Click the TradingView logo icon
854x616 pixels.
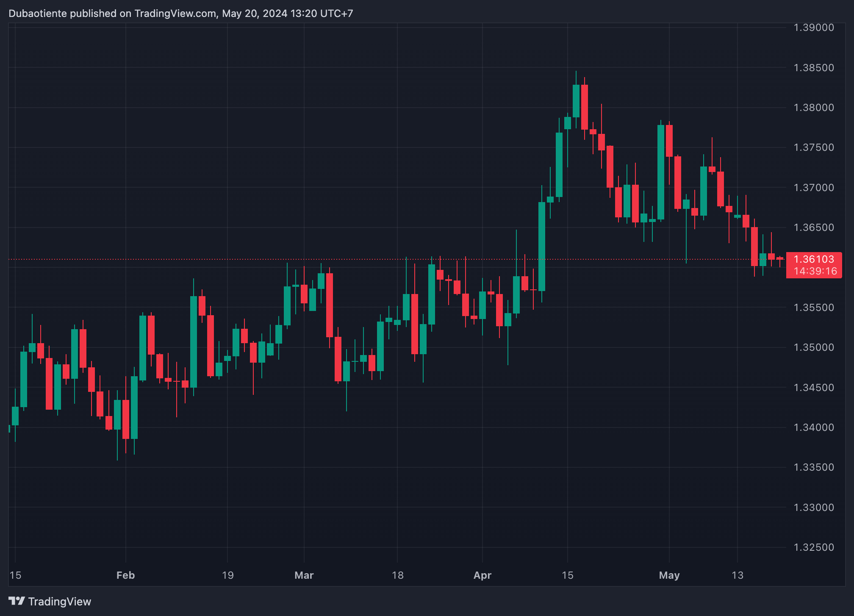tap(17, 601)
